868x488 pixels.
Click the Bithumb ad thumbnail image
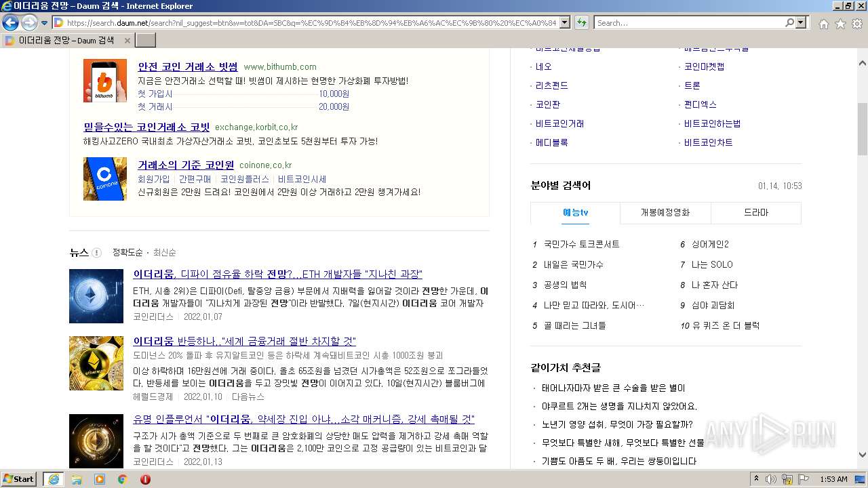tap(105, 81)
